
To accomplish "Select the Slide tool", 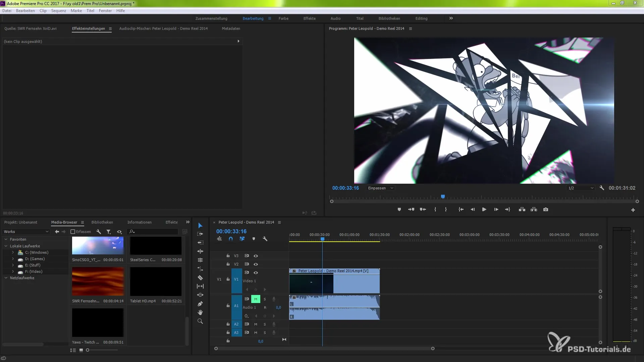I will pos(200,295).
